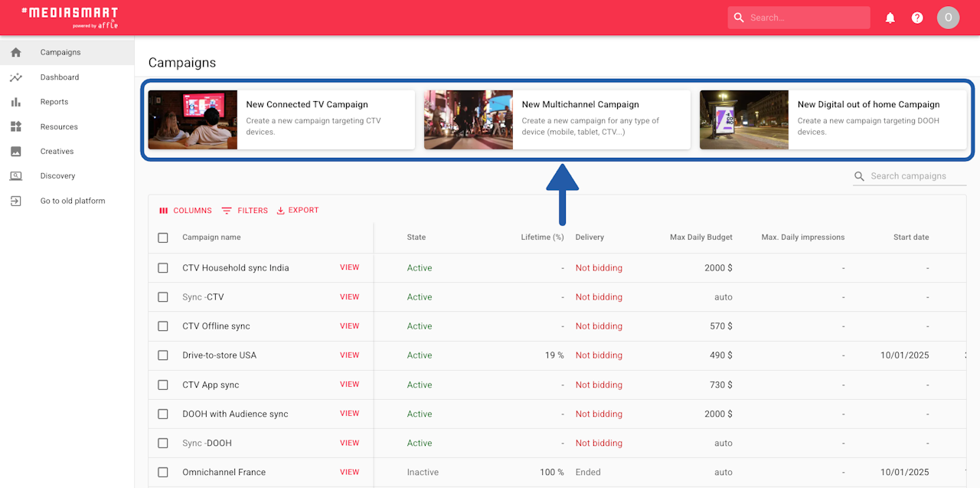Image resolution: width=980 pixels, height=488 pixels.
Task: Start a New Connected TV Campaign card
Action: (x=282, y=120)
